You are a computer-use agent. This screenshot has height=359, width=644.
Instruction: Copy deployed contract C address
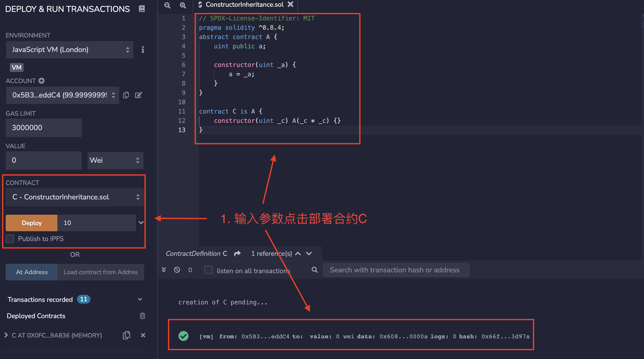[x=126, y=335]
